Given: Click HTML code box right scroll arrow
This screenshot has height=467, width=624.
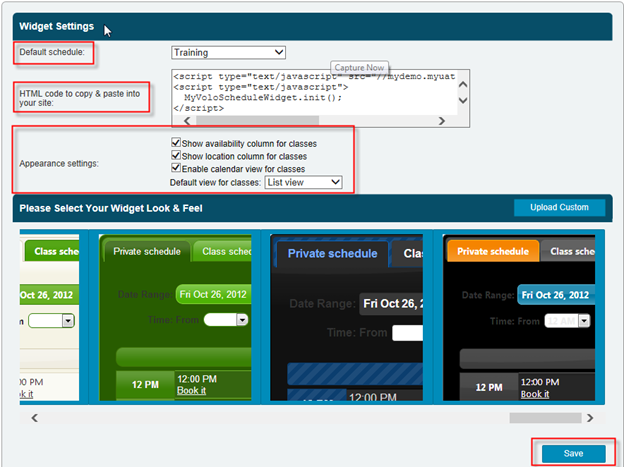Looking at the screenshot, I should pyautogui.click(x=442, y=121).
